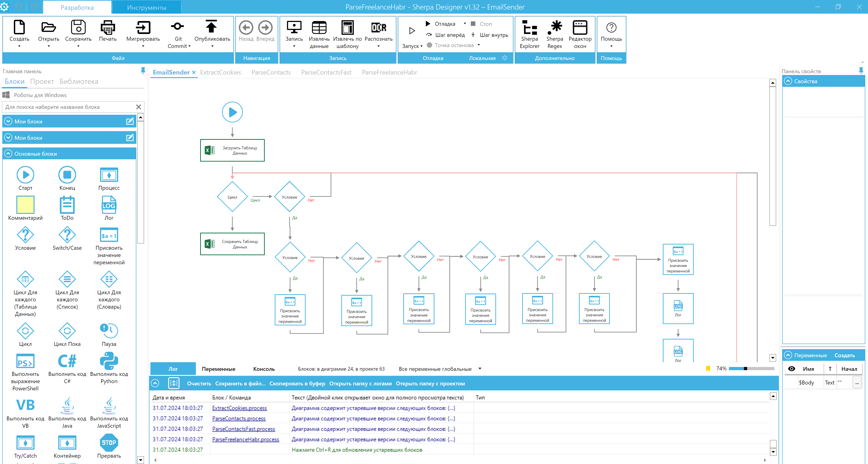Select the Switch/Case block icon
This screenshot has width=868, height=464.
tap(67, 235)
